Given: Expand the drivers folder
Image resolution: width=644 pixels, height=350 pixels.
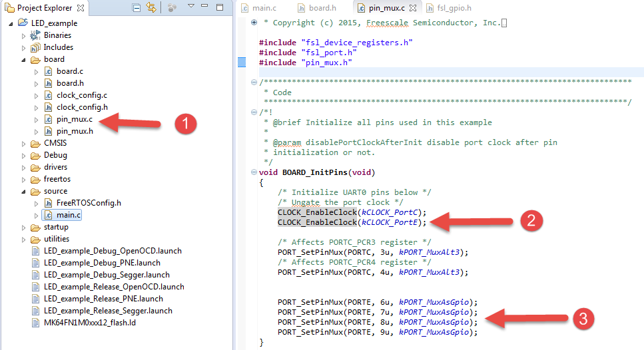Looking at the screenshot, I should [x=23, y=168].
